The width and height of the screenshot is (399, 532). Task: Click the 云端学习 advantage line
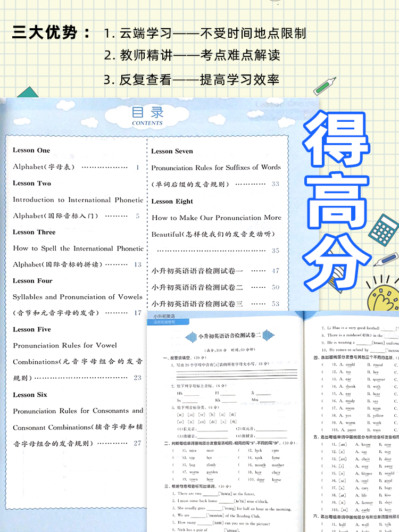tap(205, 34)
